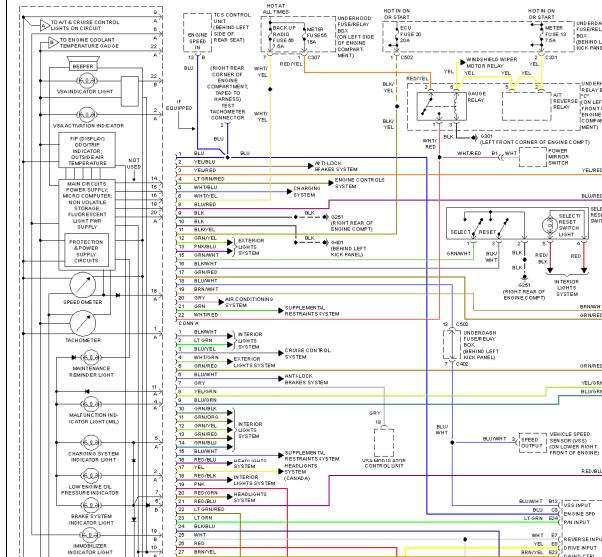The height and width of the screenshot is (557, 602).
Task: Click the malfunction indicator light bulb symbol
Action: click(91, 404)
